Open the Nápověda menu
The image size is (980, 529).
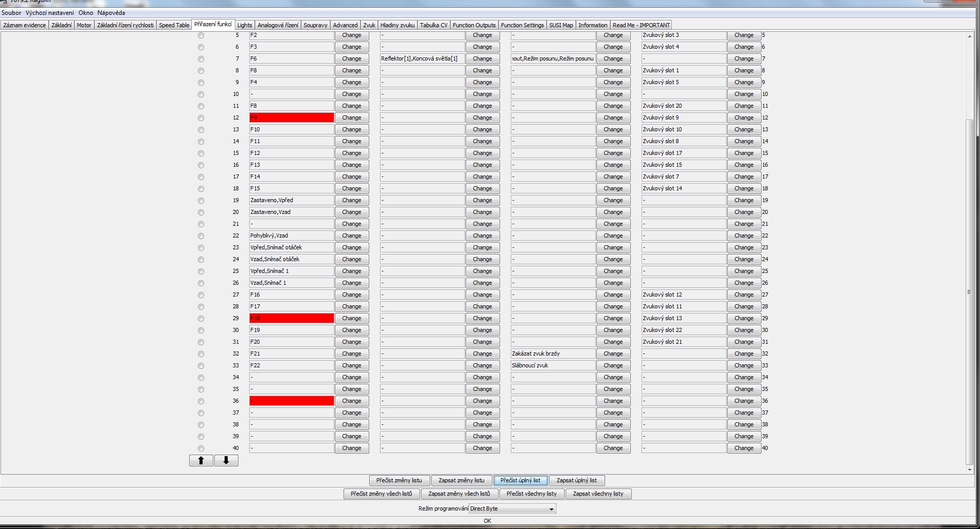(x=111, y=13)
